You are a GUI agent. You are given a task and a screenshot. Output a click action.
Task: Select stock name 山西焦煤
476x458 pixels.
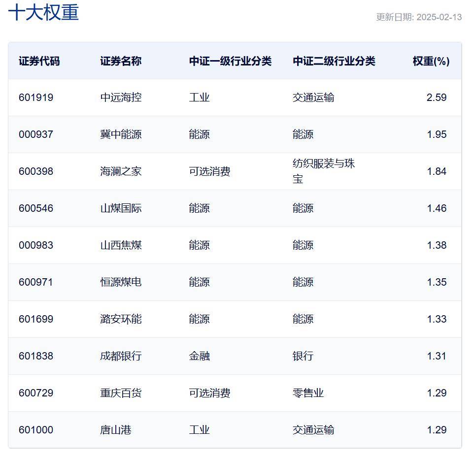tap(121, 245)
